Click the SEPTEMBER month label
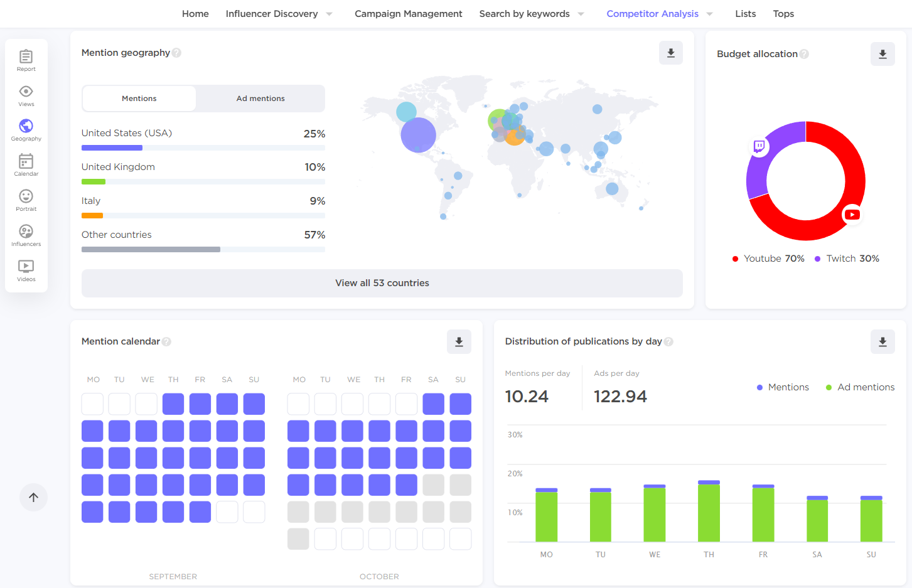 click(x=173, y=577)
